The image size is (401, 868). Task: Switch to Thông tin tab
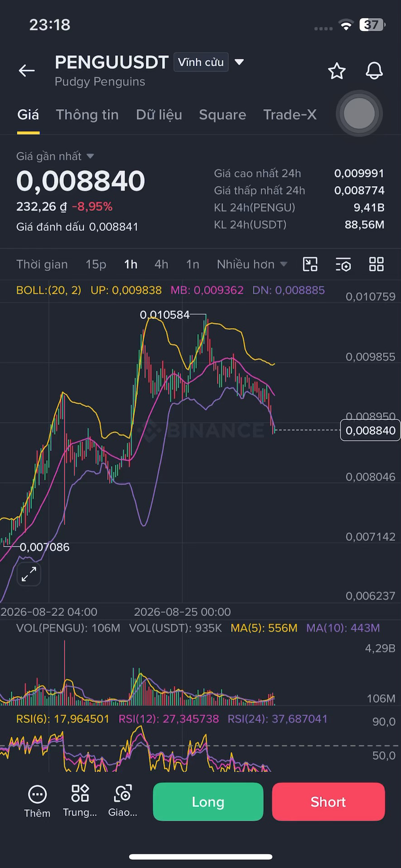pos(87,115)
